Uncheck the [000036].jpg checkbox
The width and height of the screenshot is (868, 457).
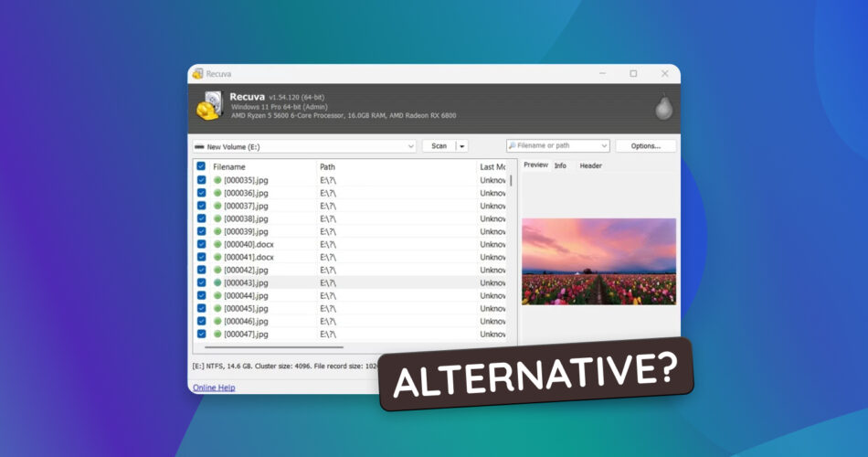point(202,193)
